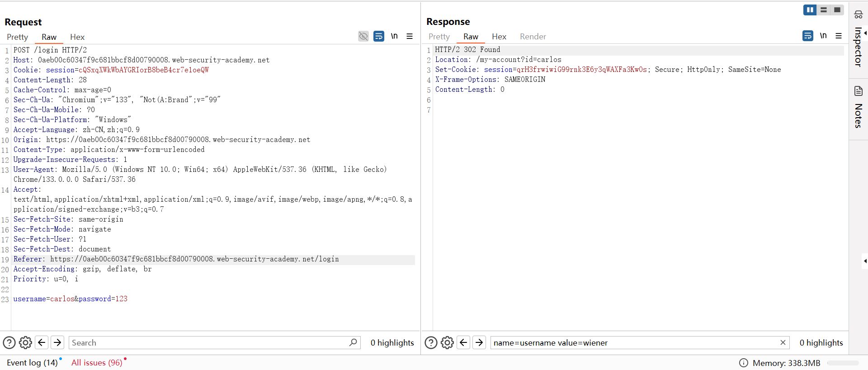Toggle hidden characters eye icon in Request
Viewport: 868px width, 370px height.
pos(363,36)
